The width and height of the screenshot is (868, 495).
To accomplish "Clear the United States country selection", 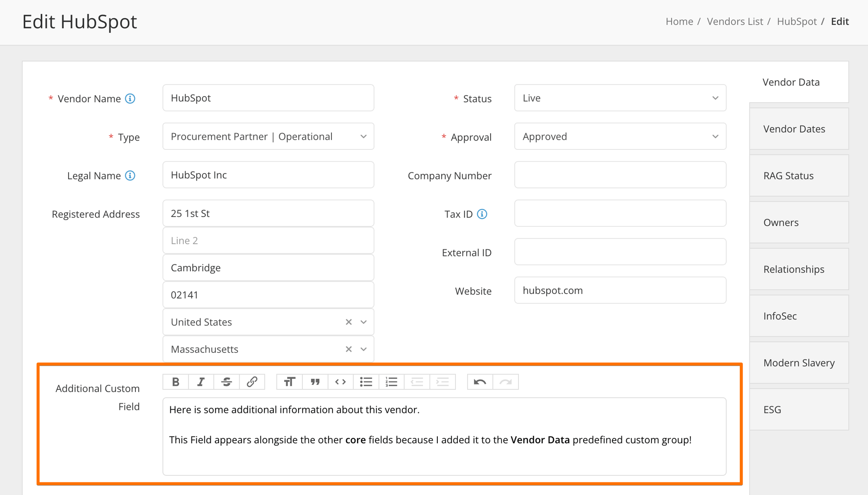I will click(348, 322).
